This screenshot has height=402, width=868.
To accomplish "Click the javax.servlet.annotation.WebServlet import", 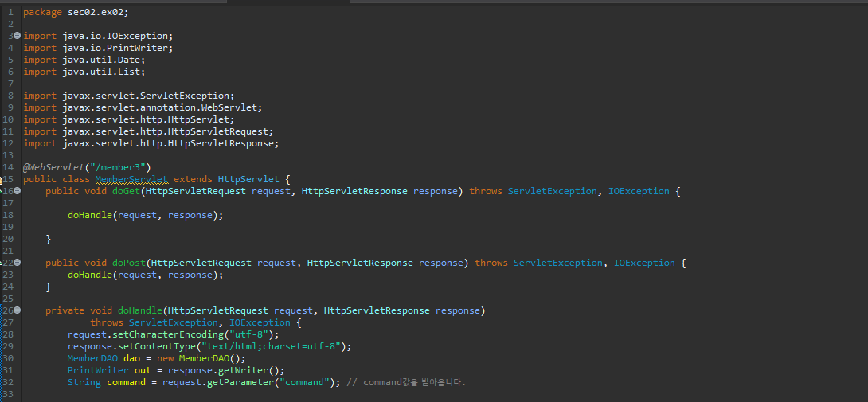I will [x=159, y=107].
